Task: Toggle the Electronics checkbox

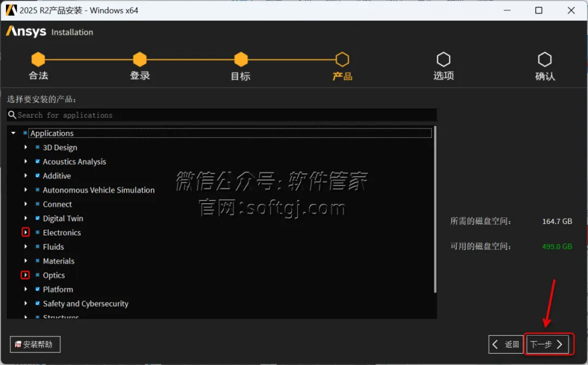Action: pyautogui.click(x=38, y=232)
